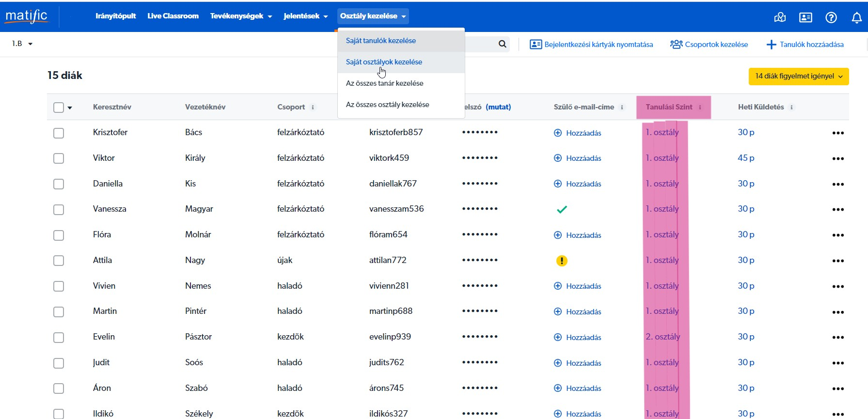868x419 pixels.
Task: Click Attila's group 'újak'
Action: [285, 260]
